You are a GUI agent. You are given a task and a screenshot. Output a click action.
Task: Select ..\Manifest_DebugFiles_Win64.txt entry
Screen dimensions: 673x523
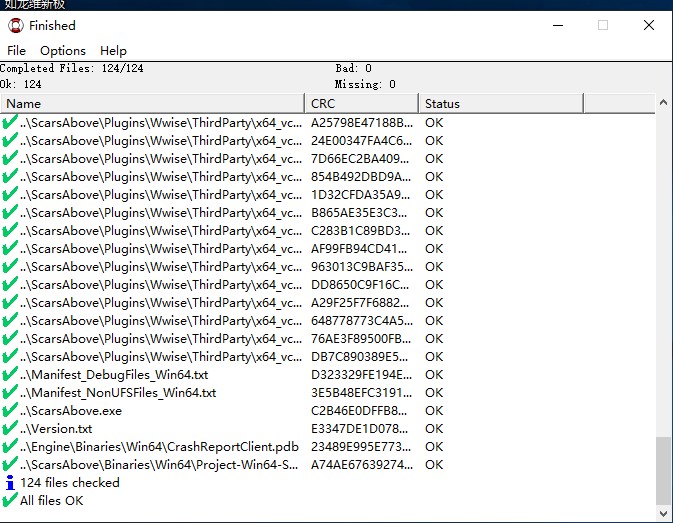(114, 375)
